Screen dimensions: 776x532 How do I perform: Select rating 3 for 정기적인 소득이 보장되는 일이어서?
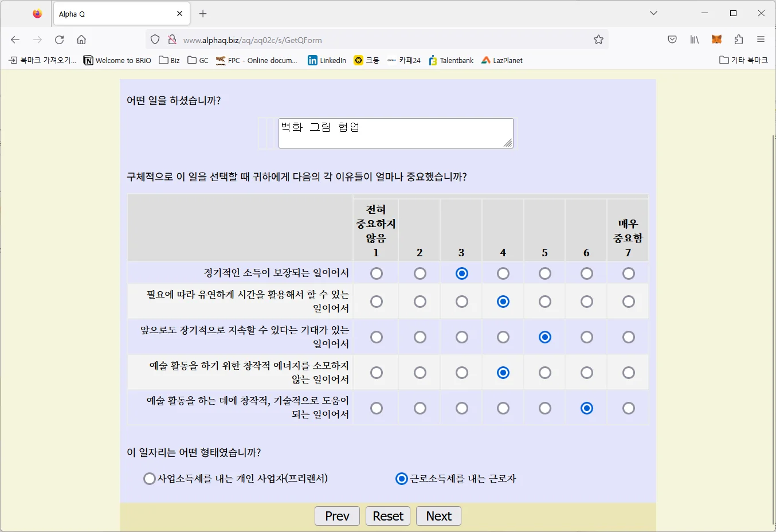click(462, 273)
